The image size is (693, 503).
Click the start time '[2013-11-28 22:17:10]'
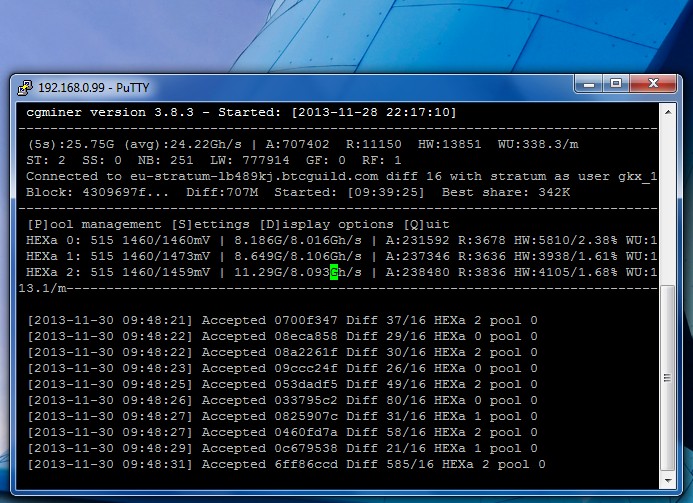pos(373,112)
